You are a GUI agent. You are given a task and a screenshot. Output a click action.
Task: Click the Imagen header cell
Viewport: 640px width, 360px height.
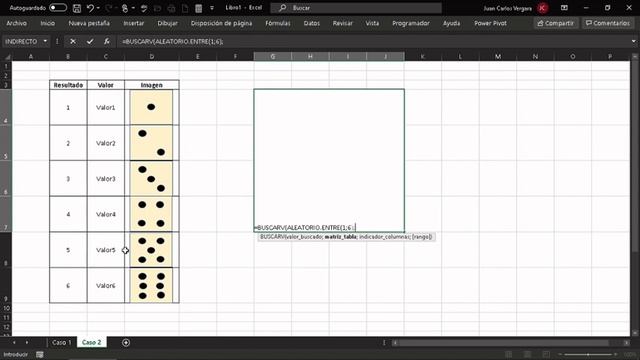click(151, 85)
